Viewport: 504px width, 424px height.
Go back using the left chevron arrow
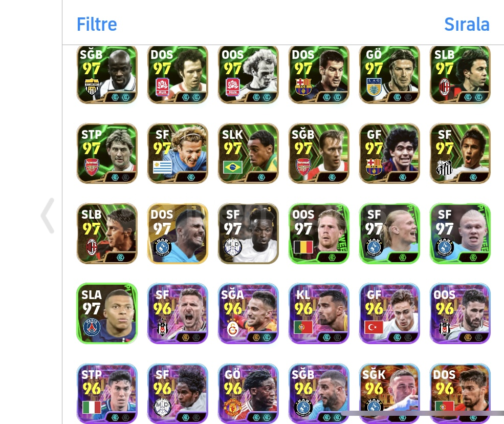48,216
